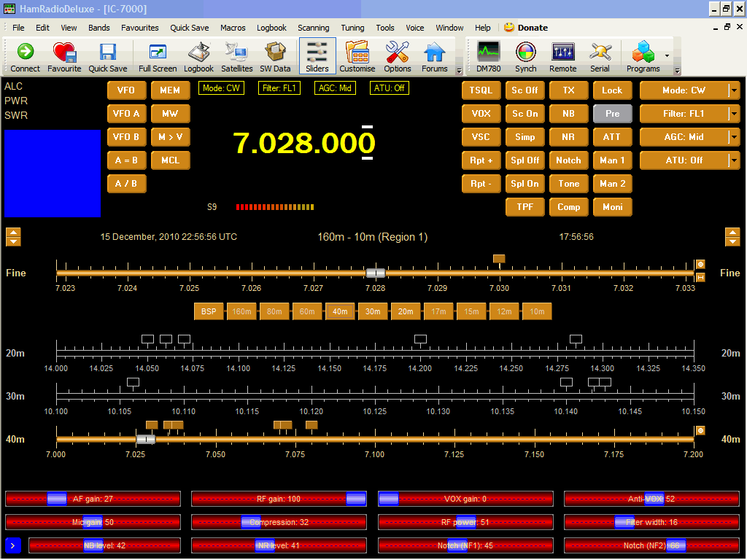Click the MEM memory button
This screenshot has width=747, height=560.
(x=170, y=90)
